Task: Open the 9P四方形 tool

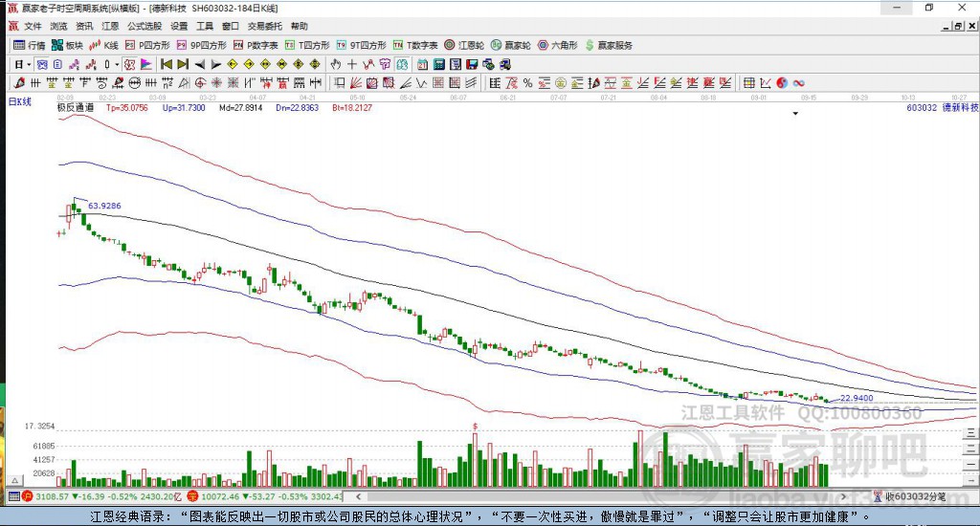Action: (202, 45)
